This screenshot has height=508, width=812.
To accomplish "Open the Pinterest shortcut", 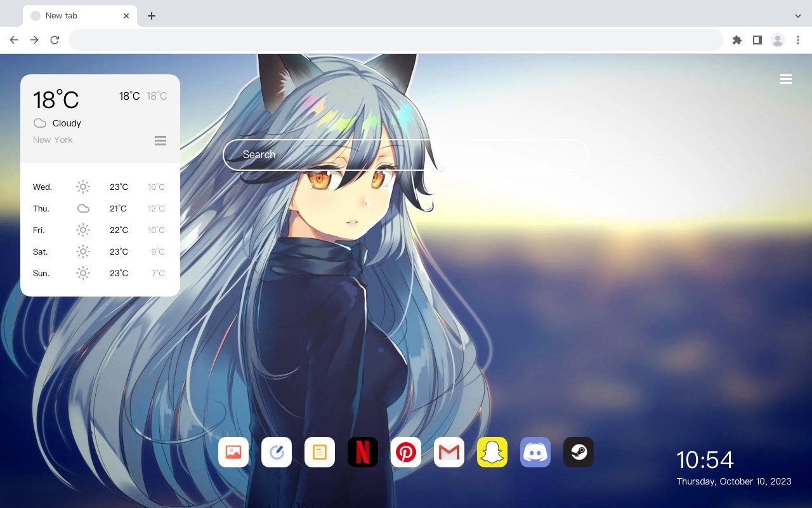I will (x=406, y=452).
